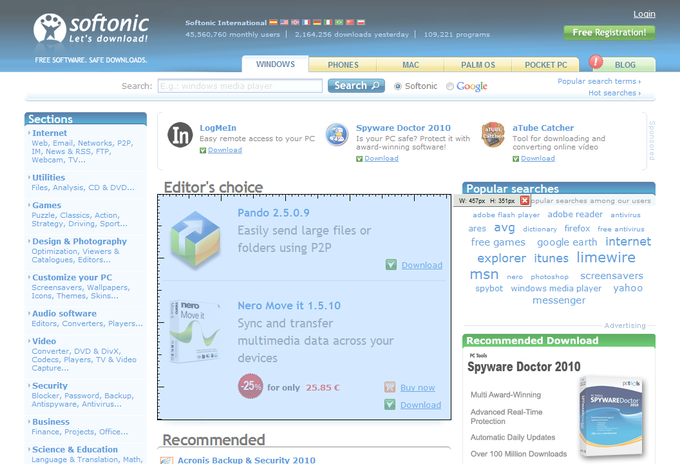680x464 pixels.
Task: Click green download checkmark beside Pando
Action: [391, 265]
